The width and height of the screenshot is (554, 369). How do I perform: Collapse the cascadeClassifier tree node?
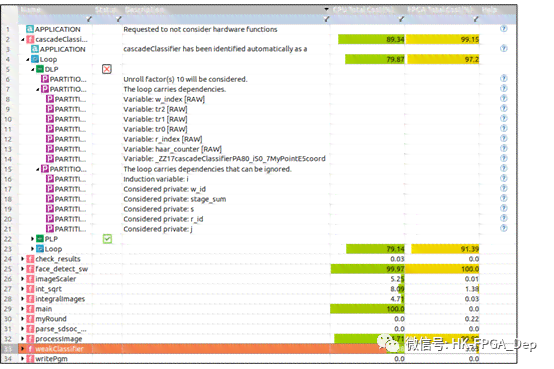pos(23,39)
